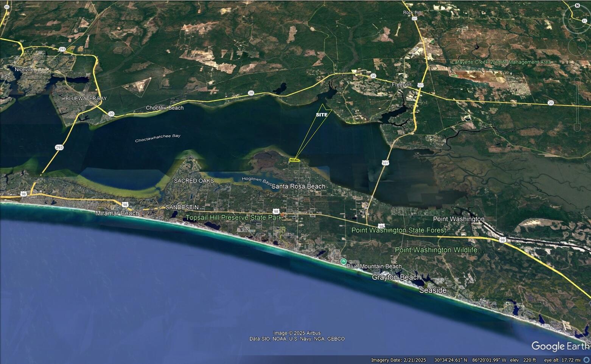Click the Google Earth logo watermark

[560, 346]
